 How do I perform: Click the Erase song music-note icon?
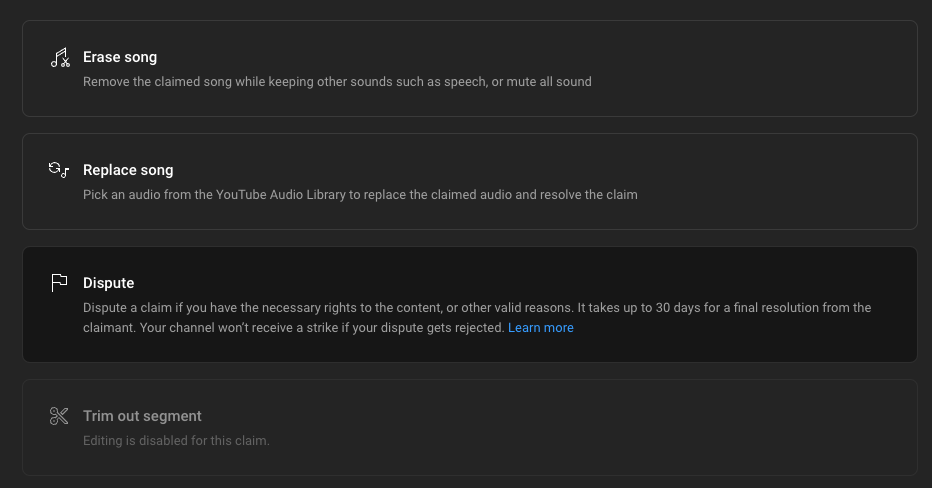coord(60,58)
